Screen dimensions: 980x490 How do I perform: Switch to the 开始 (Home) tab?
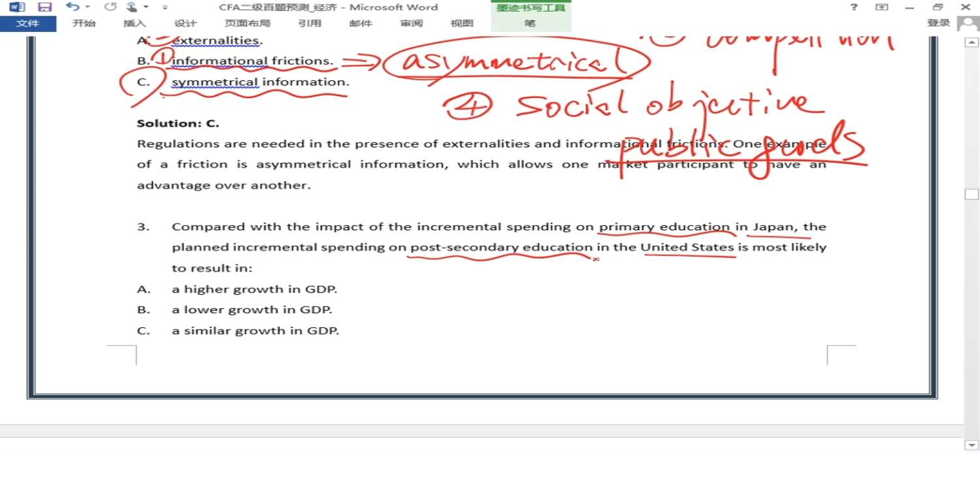(x=84, y=24)
